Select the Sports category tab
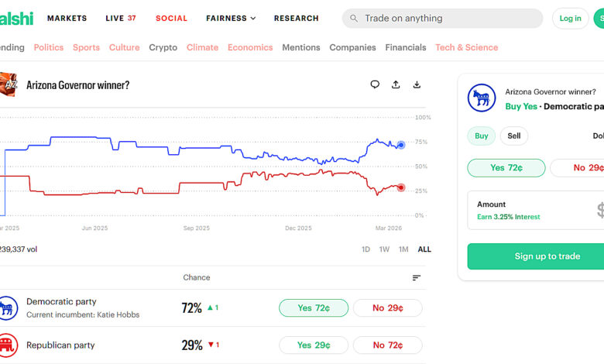Screen dimensions: 604x364 click(86, 47)
